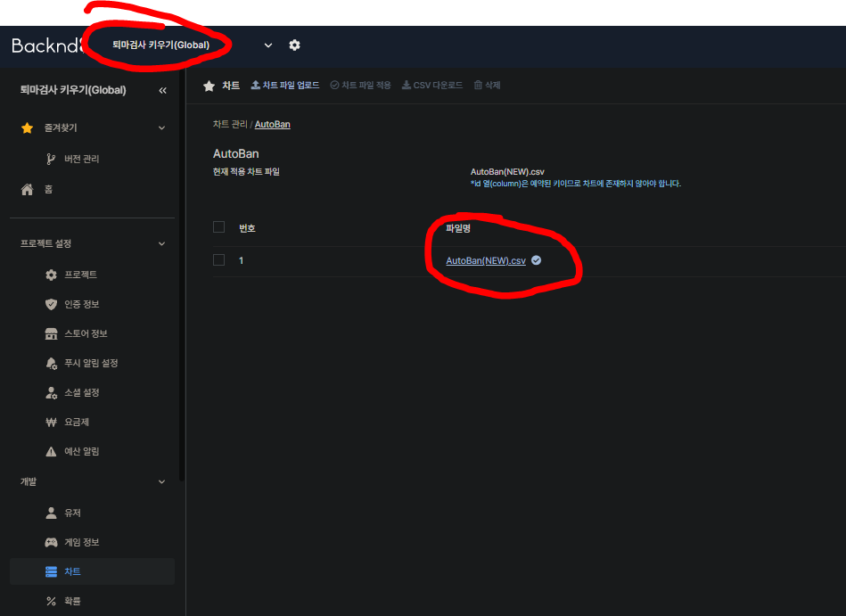Click the 차트 파일 업로드 upload button
The width and height of the screenshot is (846, 616).
[x=285, y=86]
